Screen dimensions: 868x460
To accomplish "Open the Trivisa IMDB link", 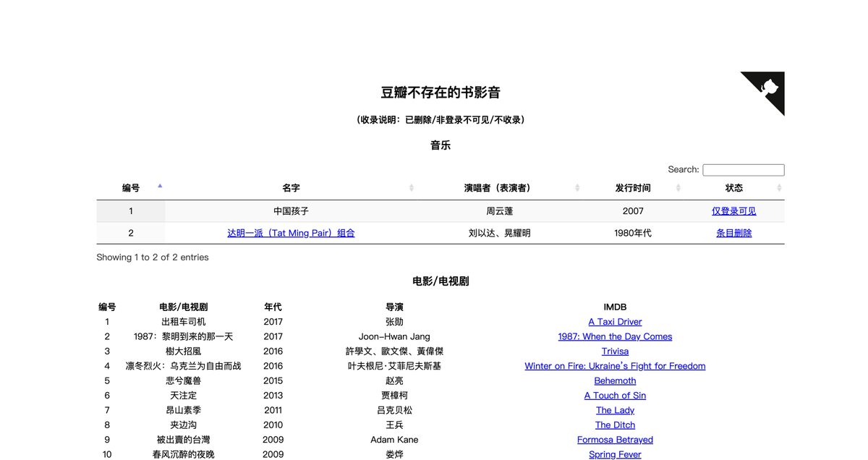I will coord(615,352).
